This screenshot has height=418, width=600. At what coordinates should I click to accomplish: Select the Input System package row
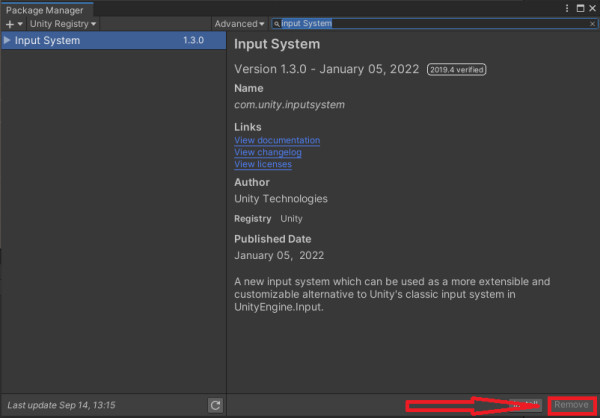pos(114,40)
